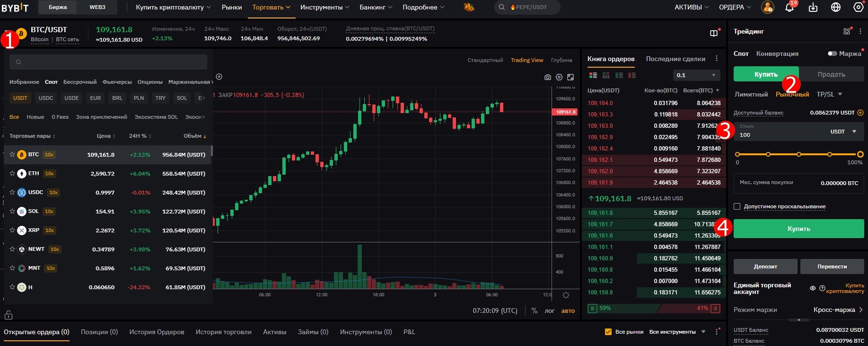
Task: Expand Купить криптовалюту menu
Action: (174, 7)
